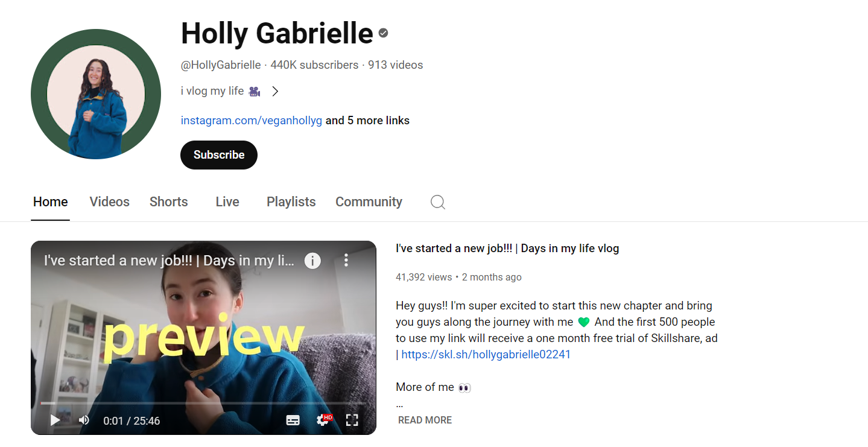Search the channel with magnifier icon
868x447 pixels.
(438, 202)
